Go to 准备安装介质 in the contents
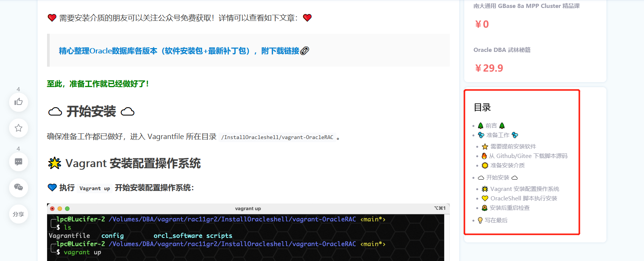The width and height of the screenshot is (644, 261). point(503,166)
